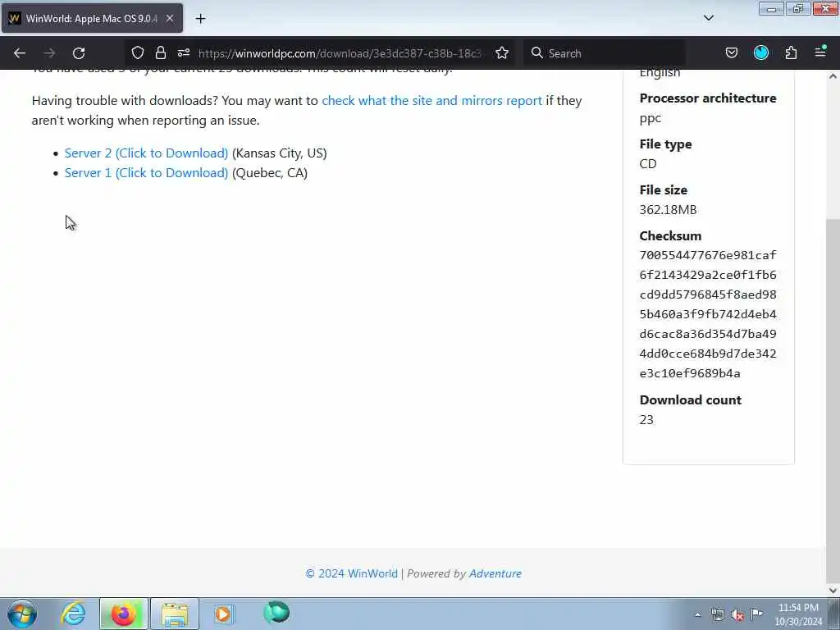Click the Download count value 23
The height and width of the screenshot is (630, 840).
click(646, 420)
